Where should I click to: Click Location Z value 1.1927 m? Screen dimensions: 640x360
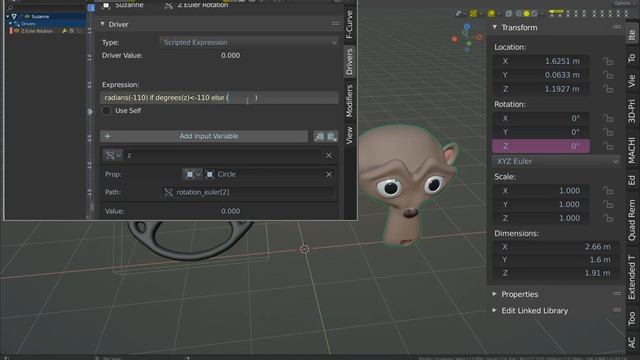(x=541, y=89)
